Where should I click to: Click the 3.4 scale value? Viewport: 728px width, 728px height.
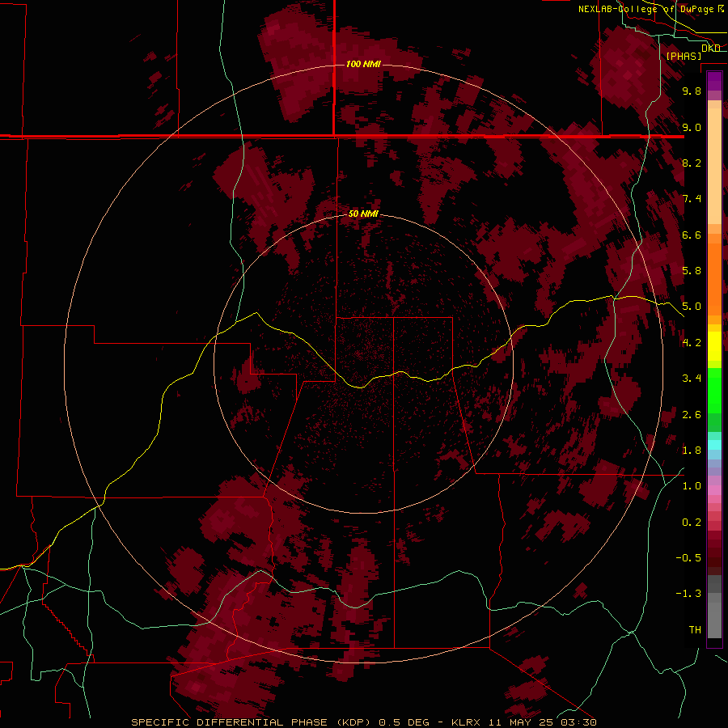click(692, 379)
